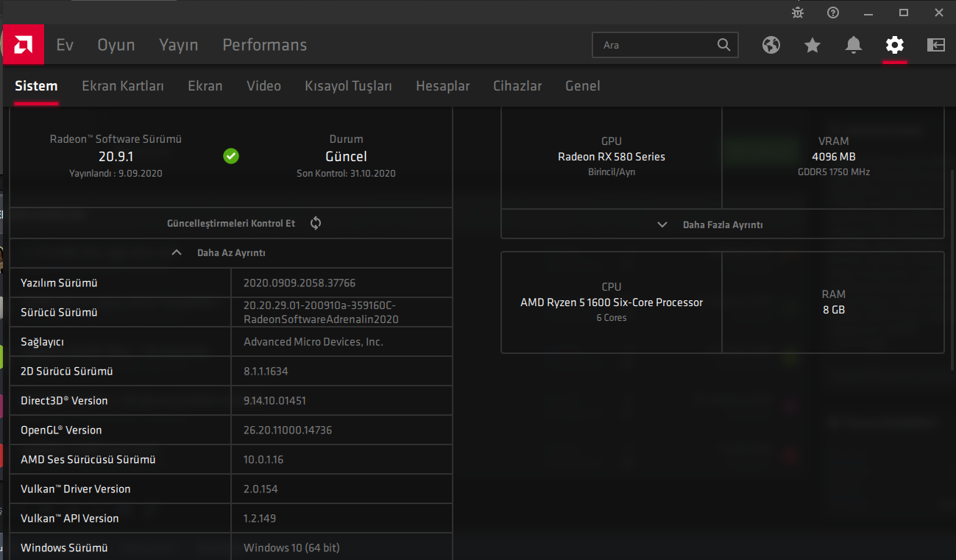Screen dimensions: 956x560
Task: Switch to the Genel tab
Action: pyautogui.click(x=583, y=86)
